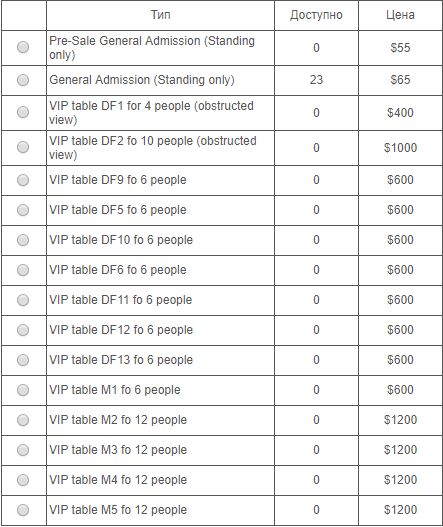
Task: Click the Доступно column header
Action: [316, 15]
